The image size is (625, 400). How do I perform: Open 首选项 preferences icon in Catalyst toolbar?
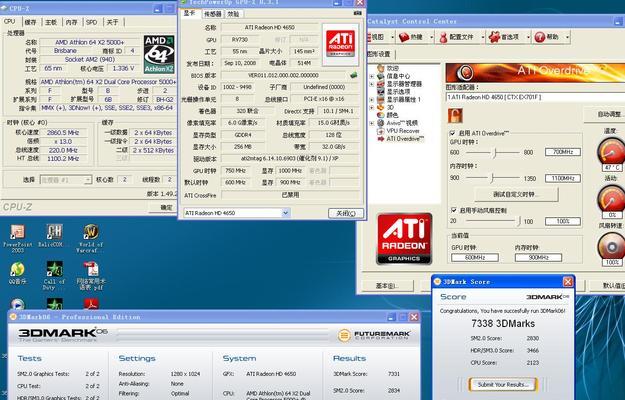(494, 37)
